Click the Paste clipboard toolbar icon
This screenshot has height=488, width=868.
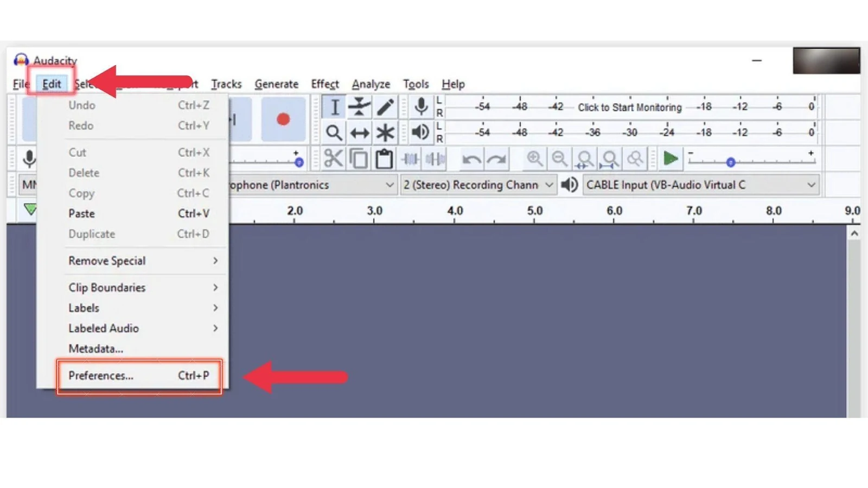(x=384, y=159)
